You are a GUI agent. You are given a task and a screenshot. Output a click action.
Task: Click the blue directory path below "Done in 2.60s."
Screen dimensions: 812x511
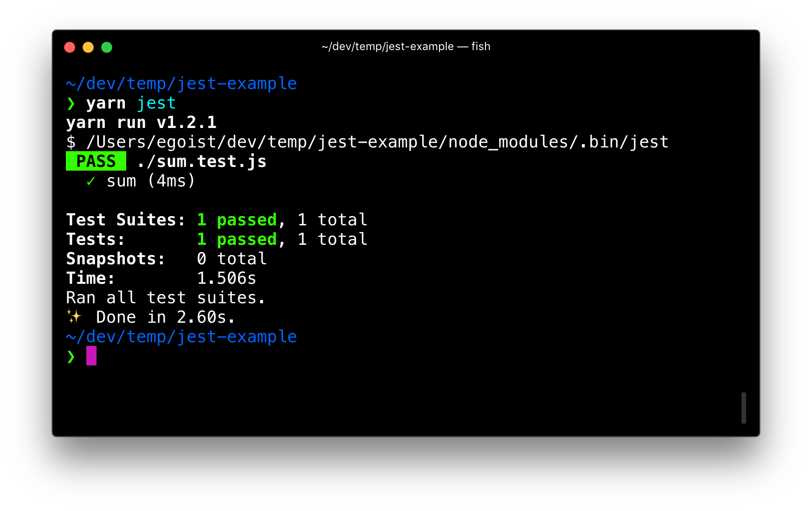(x=181, y=337)
